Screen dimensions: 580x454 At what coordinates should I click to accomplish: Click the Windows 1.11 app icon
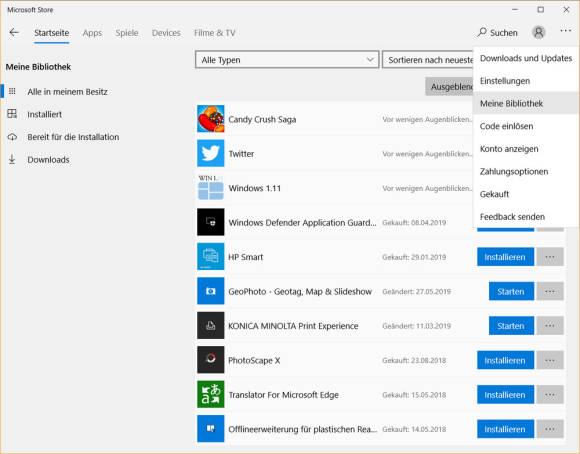(210, 188)
